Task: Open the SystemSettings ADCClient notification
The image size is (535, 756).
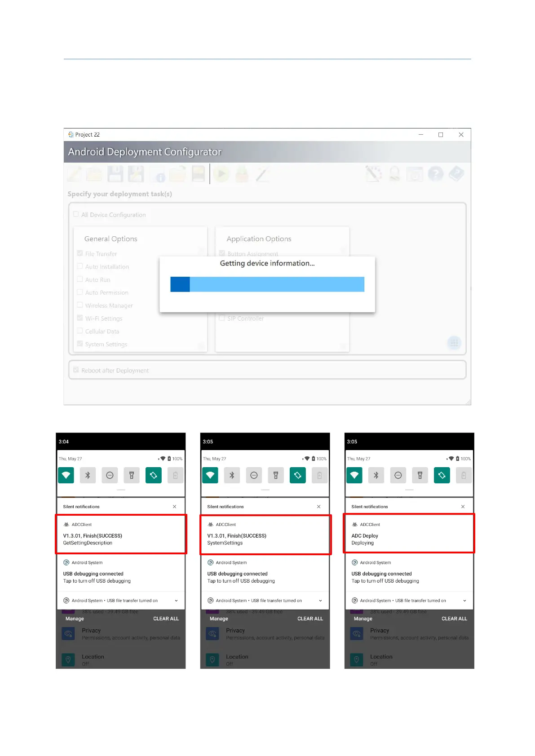Action: point(265,535)
